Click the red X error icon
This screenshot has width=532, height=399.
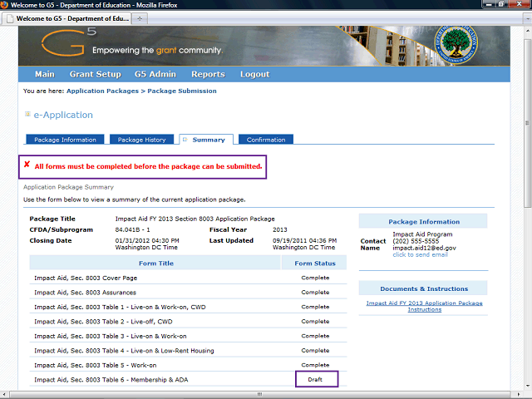point(27,165)
